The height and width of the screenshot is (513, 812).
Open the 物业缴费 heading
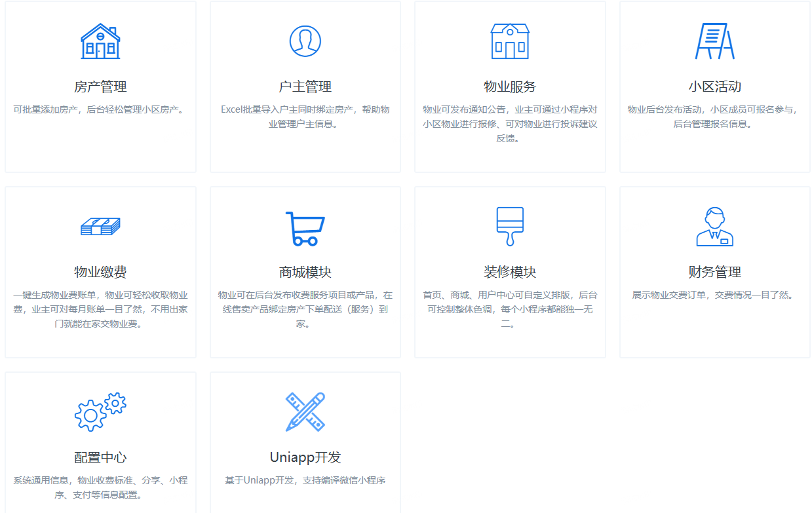click(100, 272)
